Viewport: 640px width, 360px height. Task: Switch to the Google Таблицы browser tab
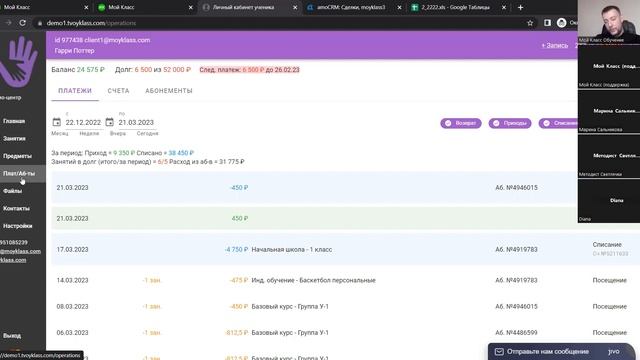click(x=455, y=7)
